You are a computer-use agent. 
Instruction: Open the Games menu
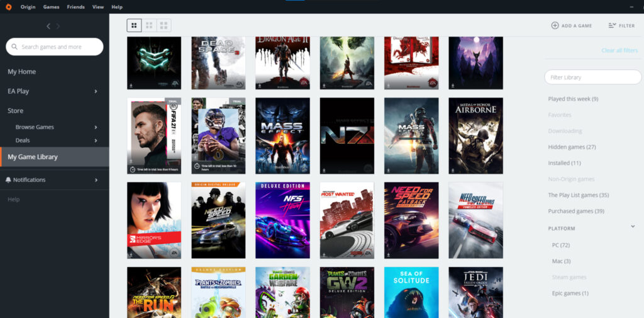click(x=52, y=7)
